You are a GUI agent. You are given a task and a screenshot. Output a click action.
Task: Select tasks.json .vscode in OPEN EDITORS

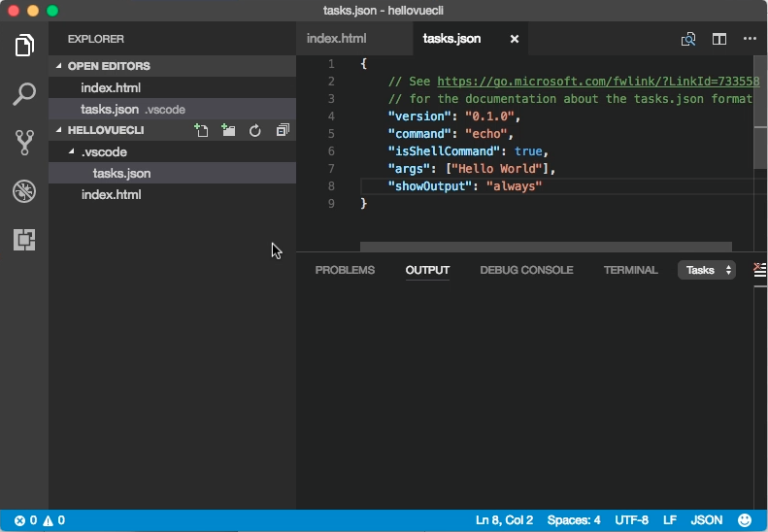(173, 109)
